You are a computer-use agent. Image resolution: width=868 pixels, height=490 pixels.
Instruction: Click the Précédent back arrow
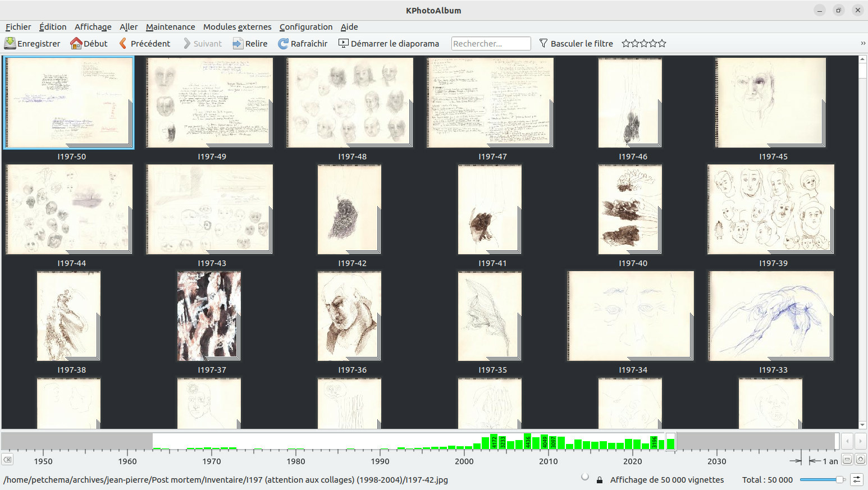[123, 43]
